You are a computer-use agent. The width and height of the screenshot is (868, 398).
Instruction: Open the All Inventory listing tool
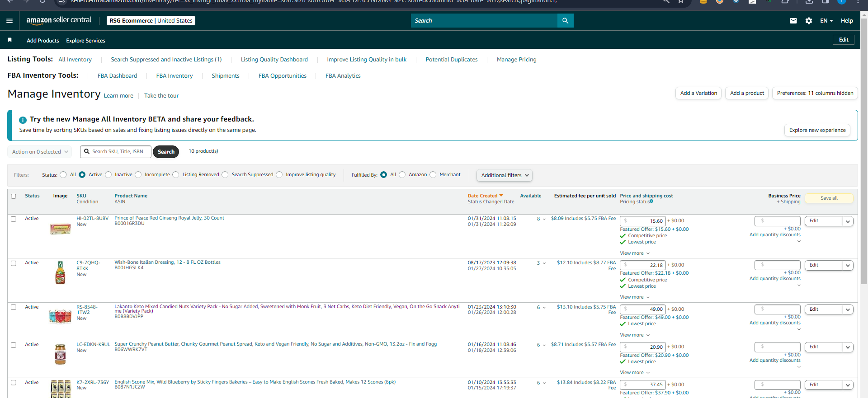75,60
